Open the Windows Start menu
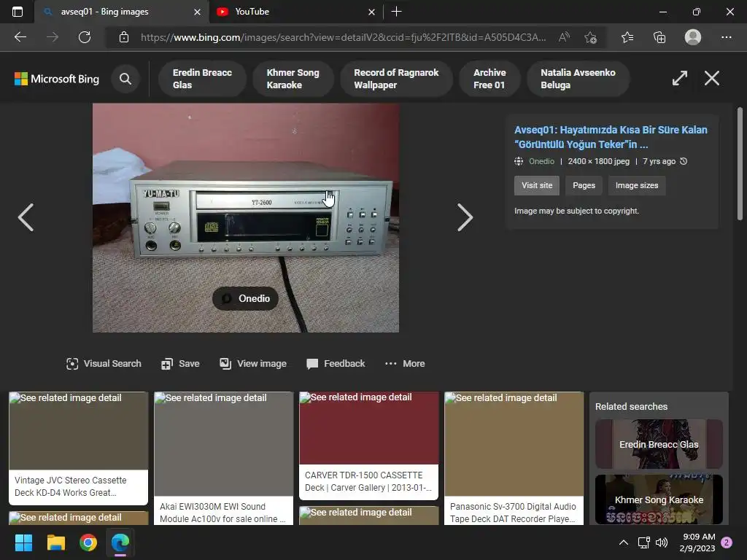This screenshot has width=747, height=560. tap(23, 542)
